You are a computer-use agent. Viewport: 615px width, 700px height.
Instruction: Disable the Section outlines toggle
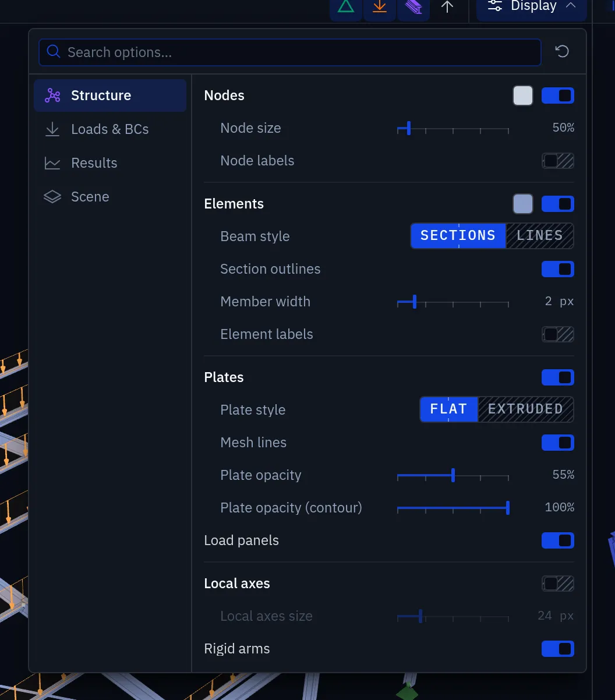click(558, 269)
